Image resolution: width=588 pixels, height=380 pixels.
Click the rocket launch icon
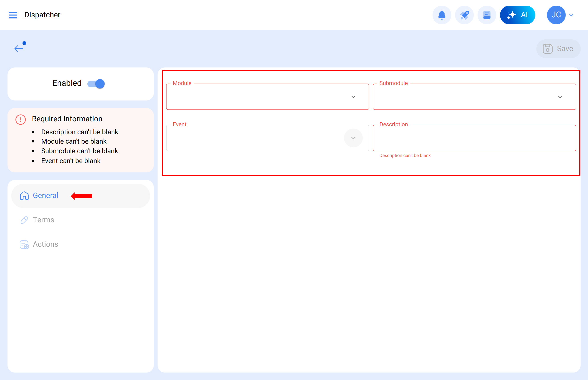click(464, 15)
